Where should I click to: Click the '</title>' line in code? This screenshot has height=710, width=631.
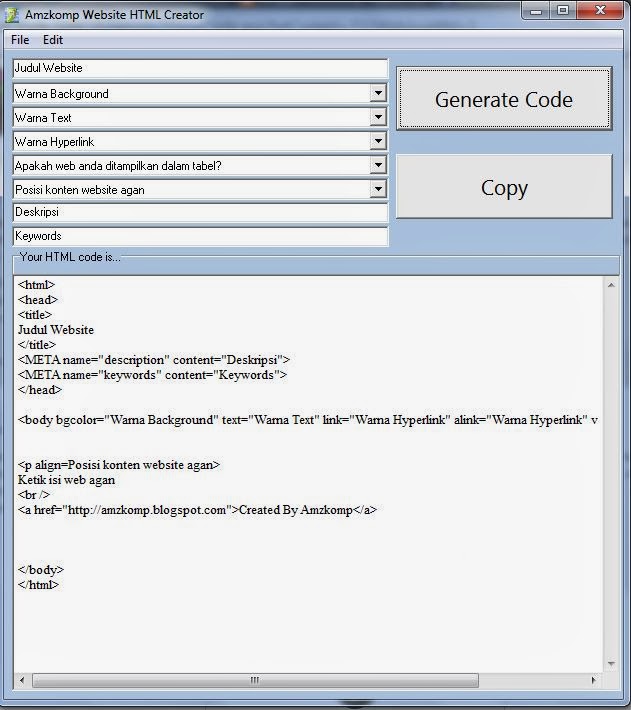pyautogui.click(x=37, y=345)
